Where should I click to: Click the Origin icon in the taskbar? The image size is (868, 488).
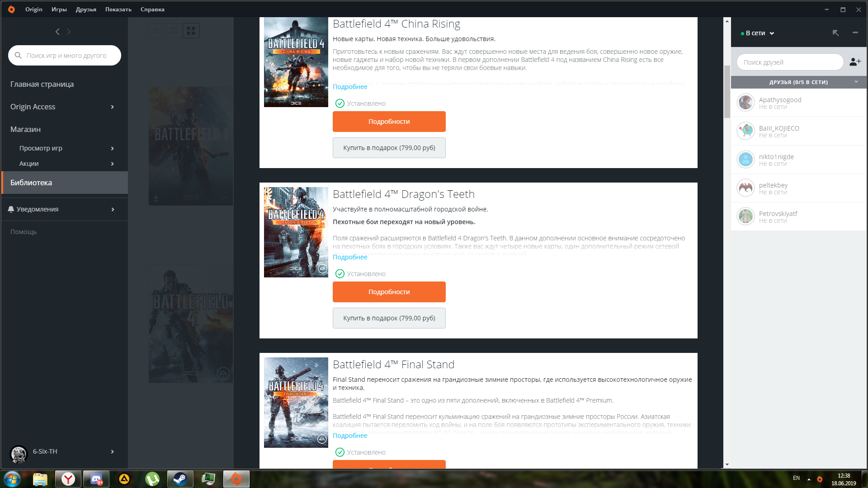pos(236,479)
